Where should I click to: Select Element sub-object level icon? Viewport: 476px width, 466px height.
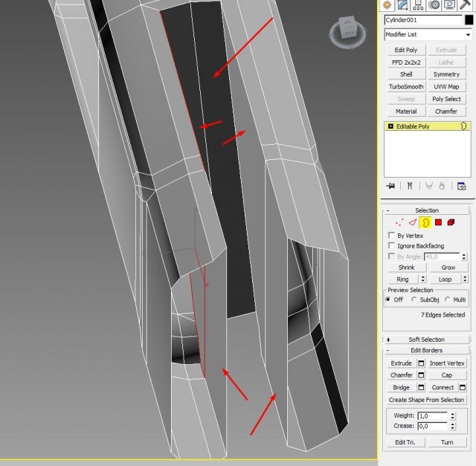pyautogui.click(x=452, y=221)
